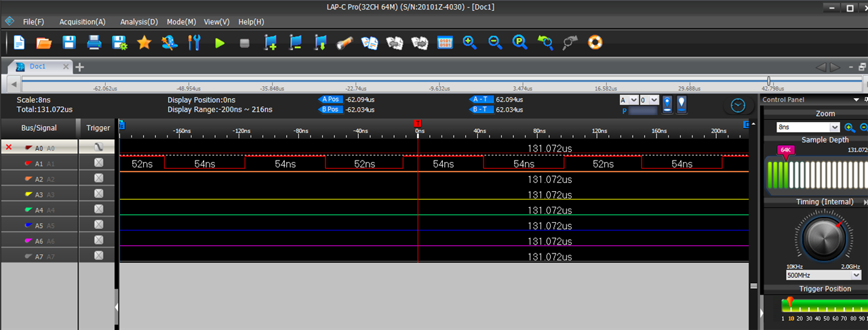Remove a cursor bar (flag with minus)

pos(295,43)
